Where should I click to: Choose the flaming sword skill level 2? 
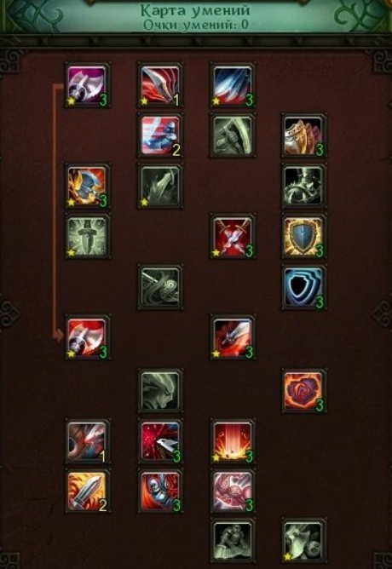click(x=88, y=491)
